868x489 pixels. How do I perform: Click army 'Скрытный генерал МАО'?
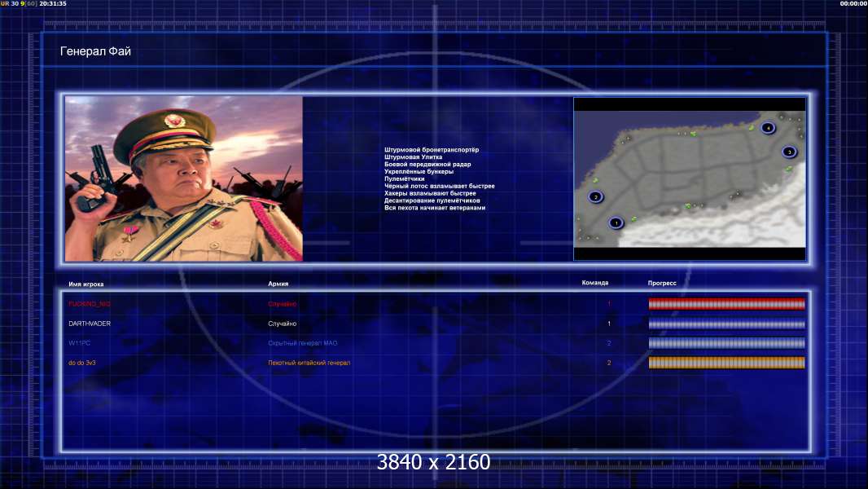(x=302, y=343)
